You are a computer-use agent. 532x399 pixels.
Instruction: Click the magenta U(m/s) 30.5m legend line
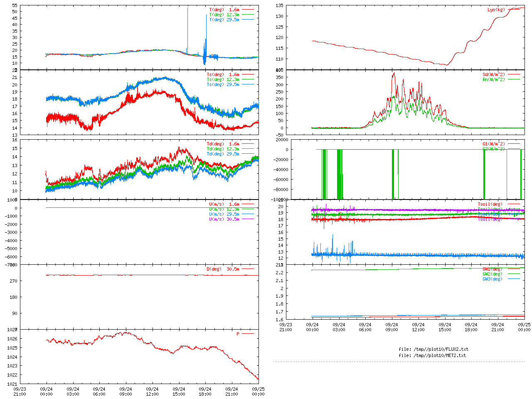pyautogui.click(x=248, y=219)
